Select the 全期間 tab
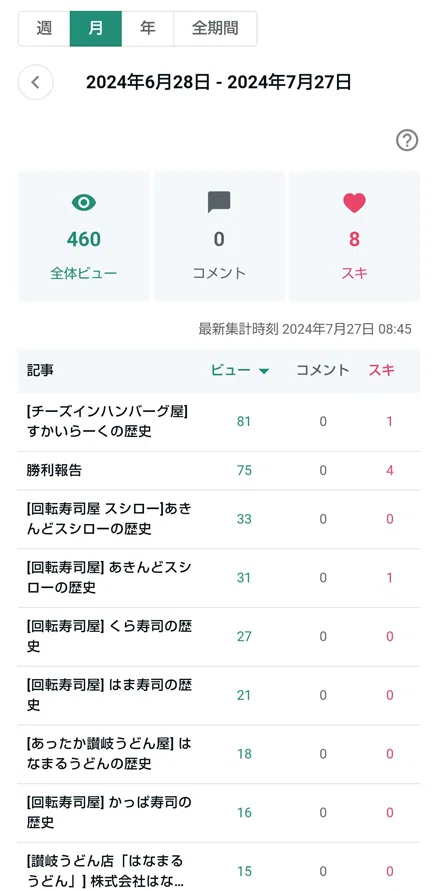 [x=215, y=28]
